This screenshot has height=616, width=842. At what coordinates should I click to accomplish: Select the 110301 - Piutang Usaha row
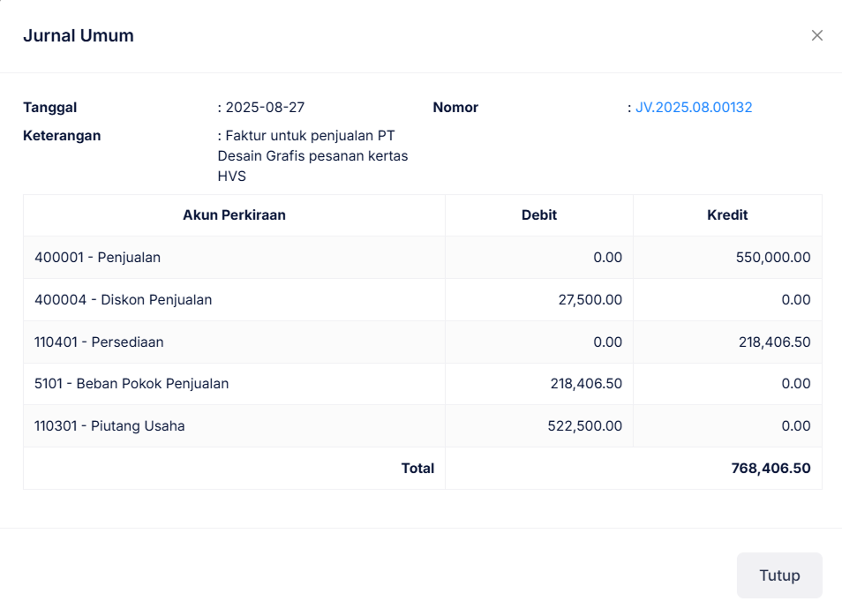click(x=109, y=426)
